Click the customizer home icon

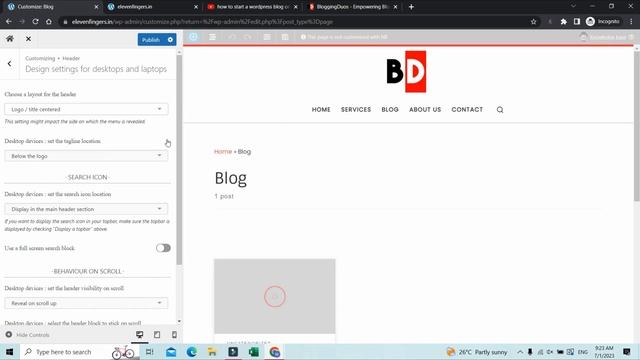10,39
